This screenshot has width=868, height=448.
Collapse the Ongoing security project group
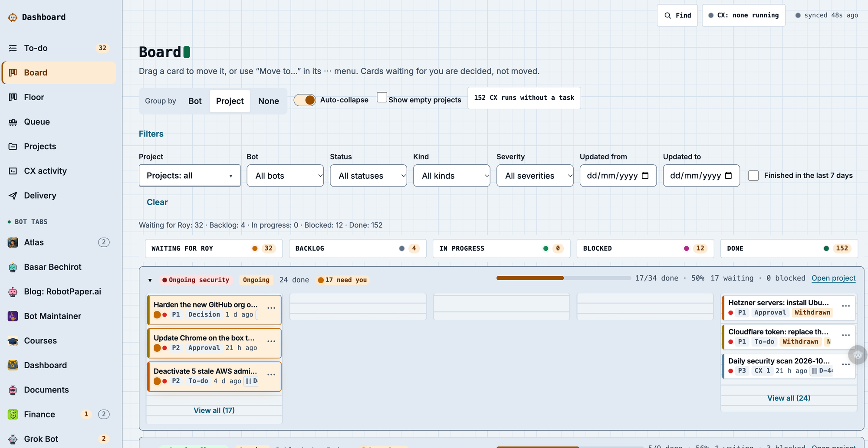tap(150, 281)
